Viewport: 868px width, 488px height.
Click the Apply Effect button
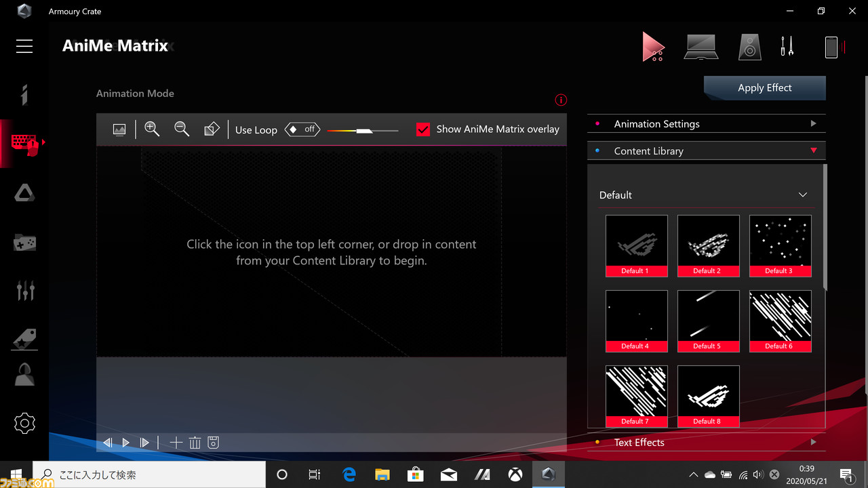pos(765,88)
